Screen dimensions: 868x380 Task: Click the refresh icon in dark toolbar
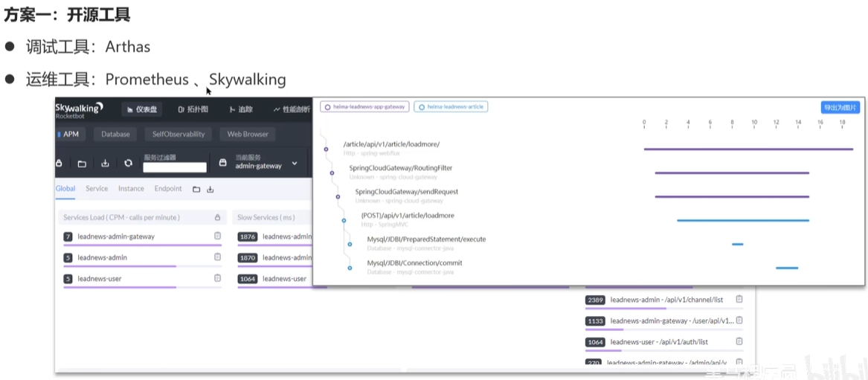129,163
